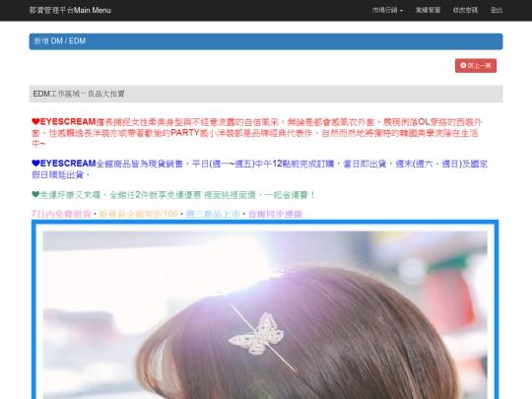Click the EDM工作區域－良品大拍賣 heading
532x399 pixels.
[266, 94]
